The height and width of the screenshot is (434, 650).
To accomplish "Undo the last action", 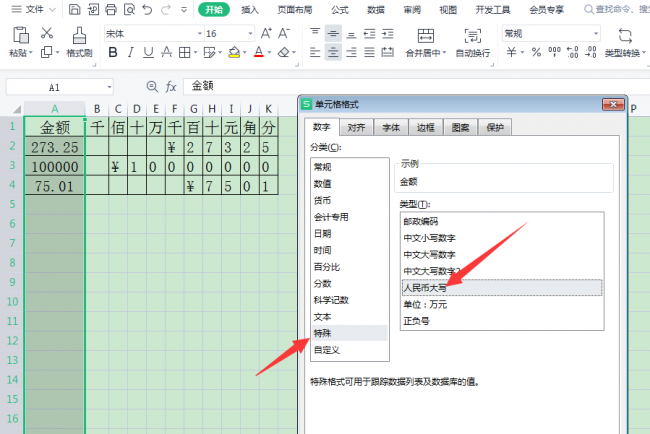I will click(x=147, y=9).
